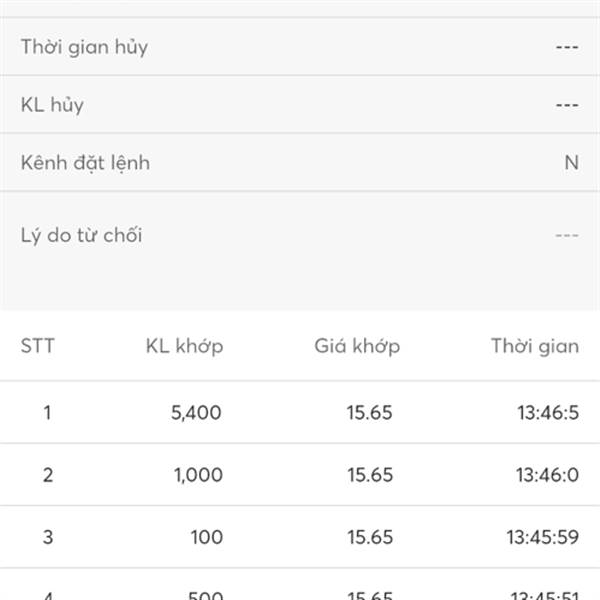Click the N value for Kênh đặt lệnh
The height and width of the screenshot is (600, 600).
[571, 163]
